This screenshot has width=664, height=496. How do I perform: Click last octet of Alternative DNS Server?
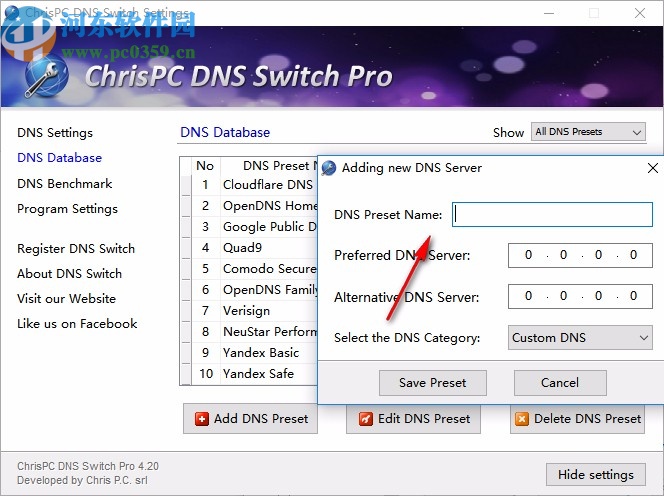point(633,296)
